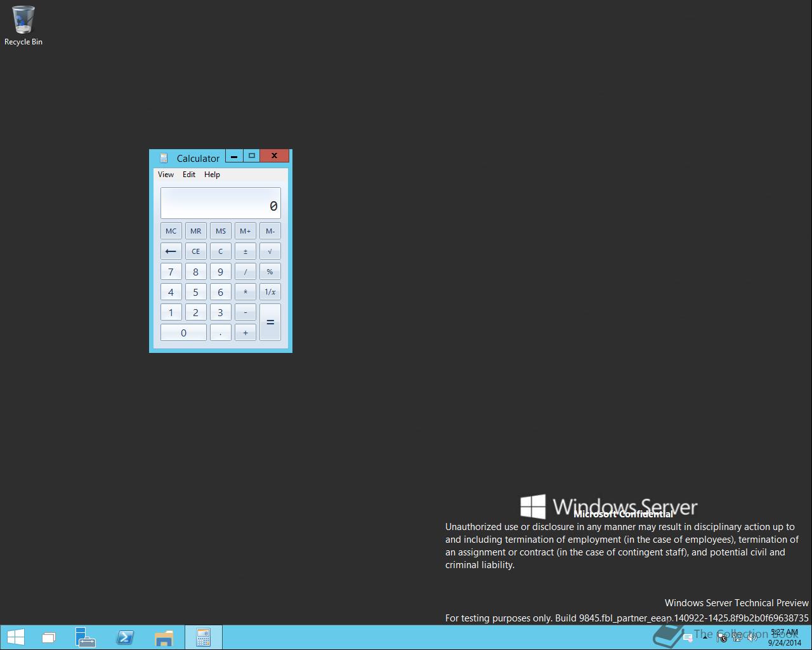The image size is (812, 650).
Task: Maximize the Calculator window
Action: click(251, 156)
